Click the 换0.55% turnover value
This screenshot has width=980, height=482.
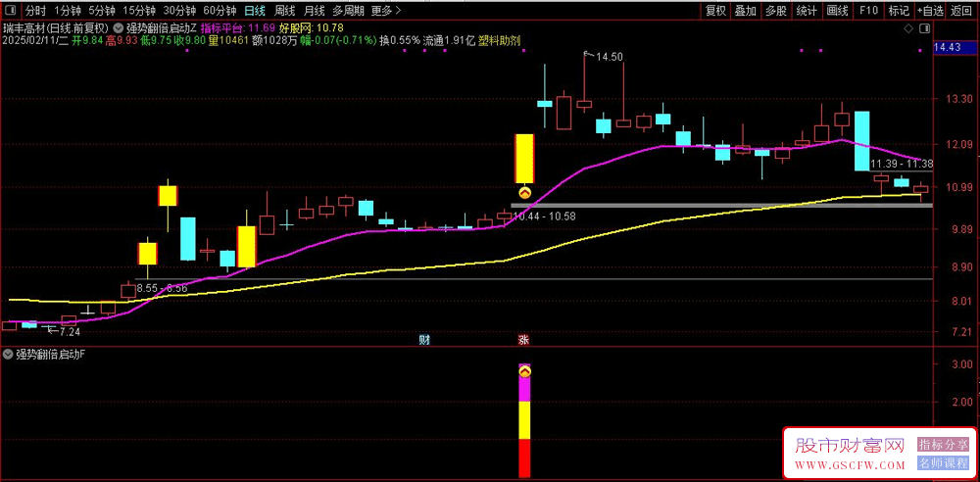pos(400,40)
